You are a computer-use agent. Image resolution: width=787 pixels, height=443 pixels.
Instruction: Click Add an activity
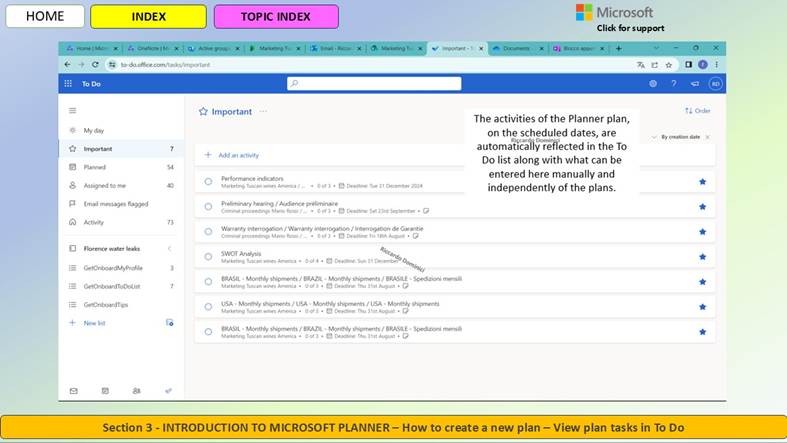coord(238,156)
